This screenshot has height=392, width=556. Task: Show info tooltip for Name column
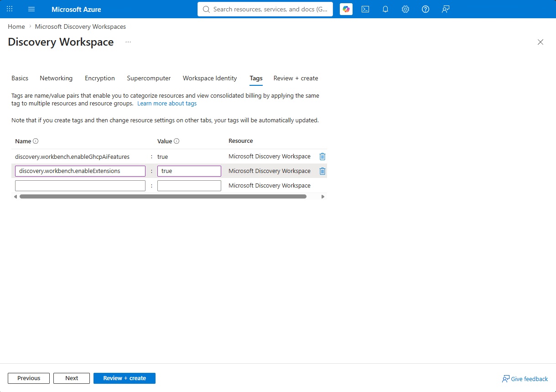click(36, 141)
